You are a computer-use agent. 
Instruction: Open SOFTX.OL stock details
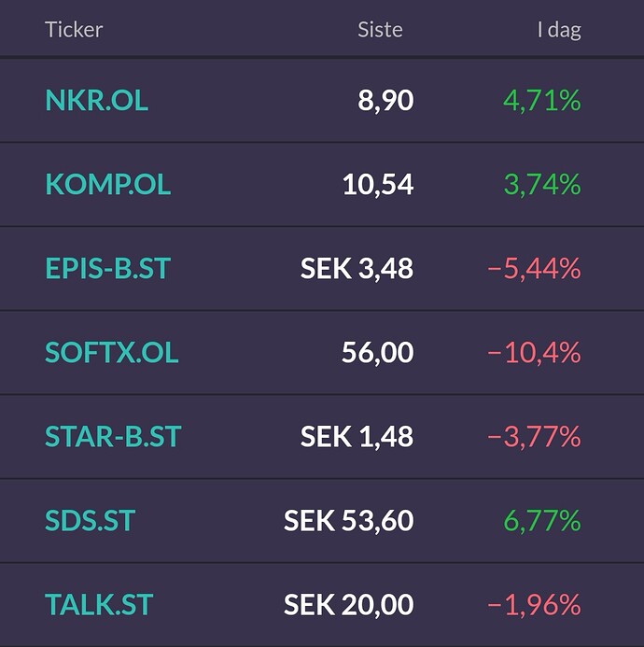point(111,352)
